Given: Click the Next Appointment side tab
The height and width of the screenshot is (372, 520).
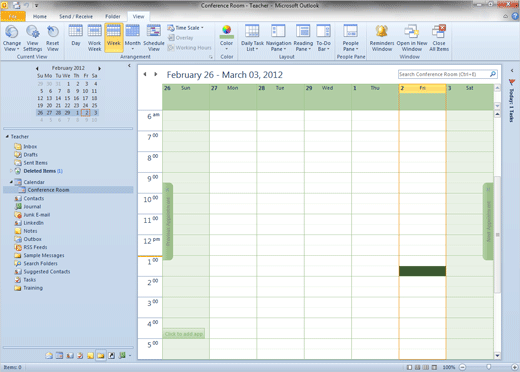Looking at the screenshot, I should (488, 221).
